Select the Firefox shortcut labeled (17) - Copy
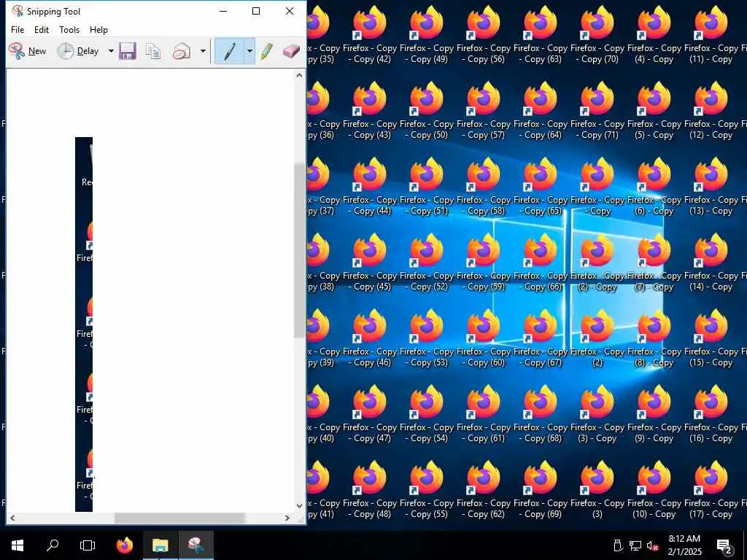 (x=711, y=489)
